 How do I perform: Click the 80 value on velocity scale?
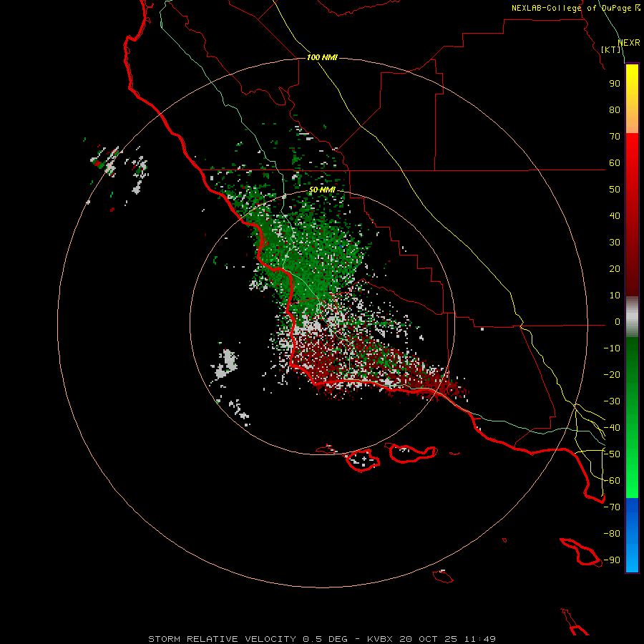[615, 110]
